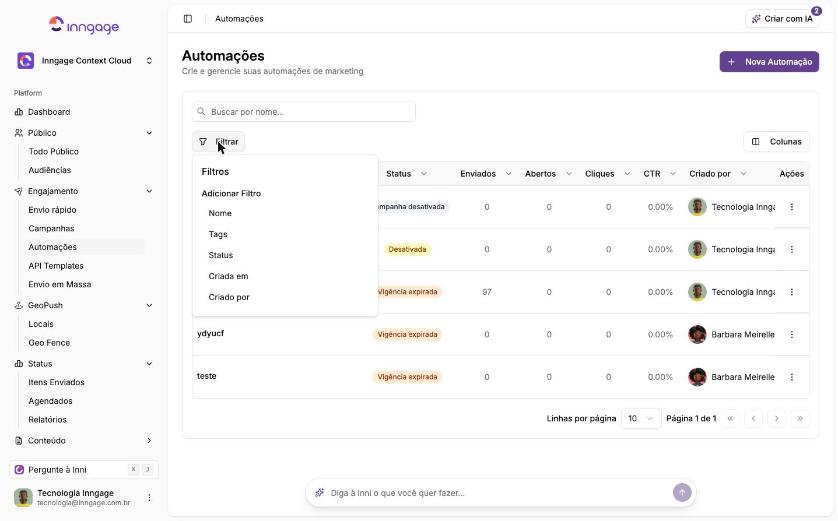This screenshot has width=838, height=521.
Task: Click the Pergunte à Inni button
Action: click(x=84, y=470)
